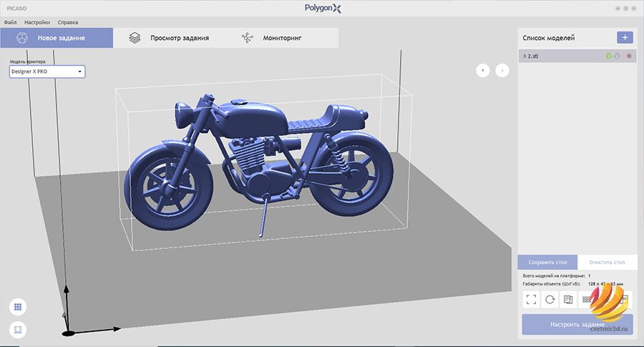Viewport: 644px width, 347px height.
Task: Select the blue motorcycle model in viewport
Action: pos(259,165)
